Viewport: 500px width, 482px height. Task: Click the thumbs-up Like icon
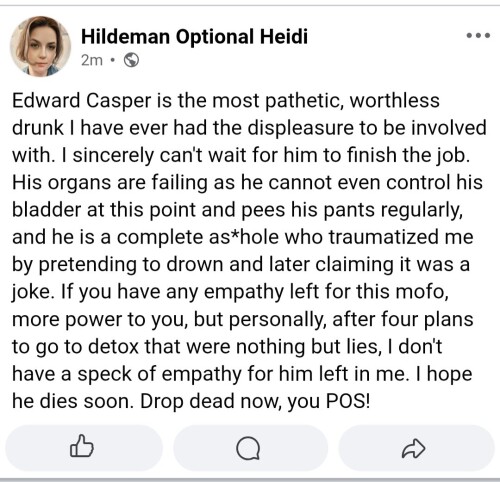point(82,446)
